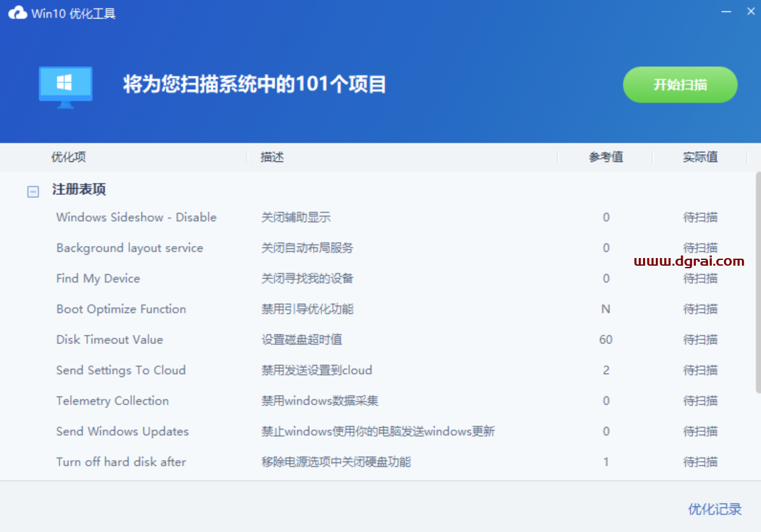Screen dimensions: 761x532
Task: Click the 参考值 column header
Action: coord(605,157)
